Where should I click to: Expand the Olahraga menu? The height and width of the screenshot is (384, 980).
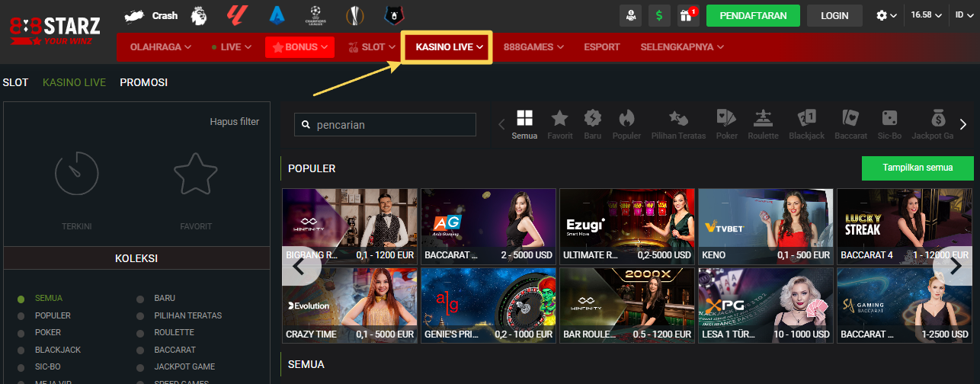[161, 47]
